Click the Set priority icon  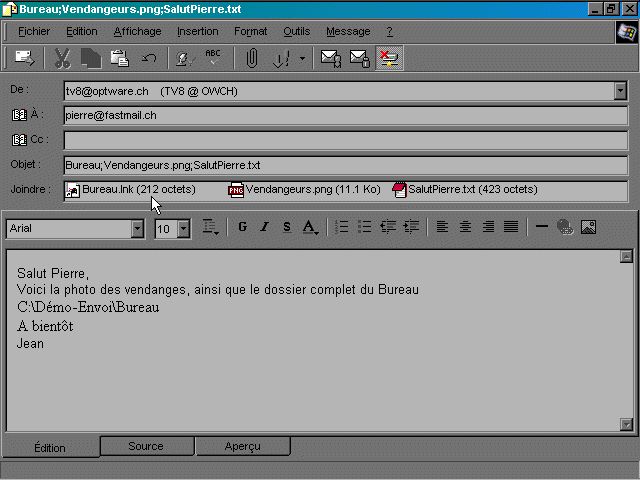pyautogui.click(x=281, y=58)
